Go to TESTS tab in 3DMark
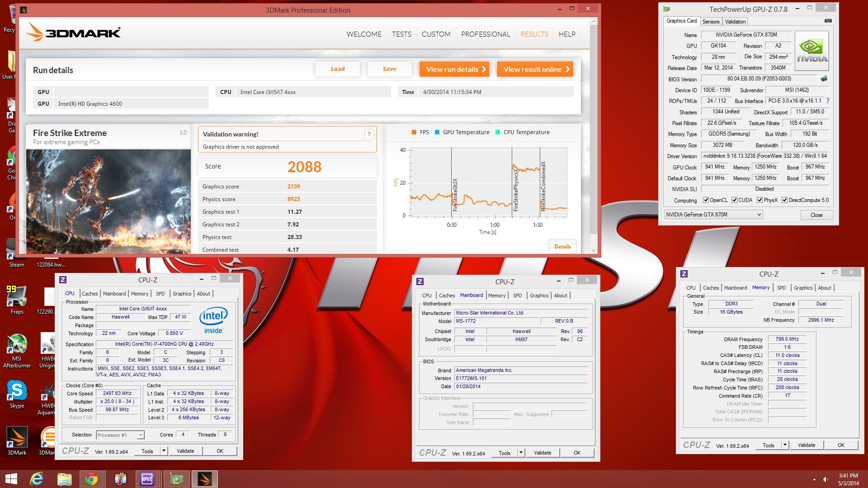The image size is (868, 488). pos(401,34)
